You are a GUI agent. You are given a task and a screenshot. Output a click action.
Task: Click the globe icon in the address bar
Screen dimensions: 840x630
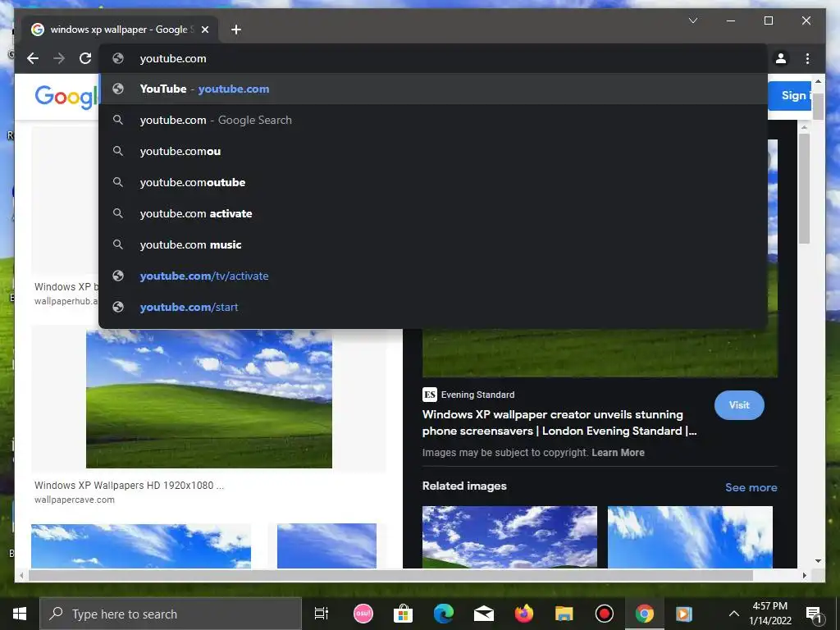(x=118, y=58)
